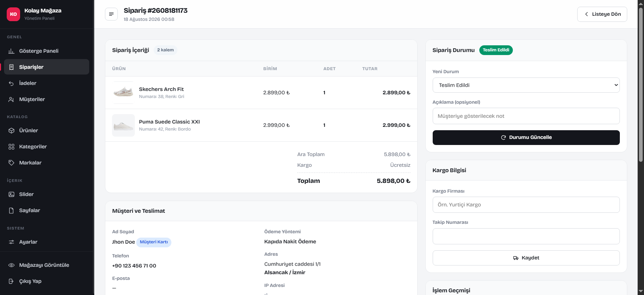
Task: Click the Markalar tag icon
Action: point(11,163)
